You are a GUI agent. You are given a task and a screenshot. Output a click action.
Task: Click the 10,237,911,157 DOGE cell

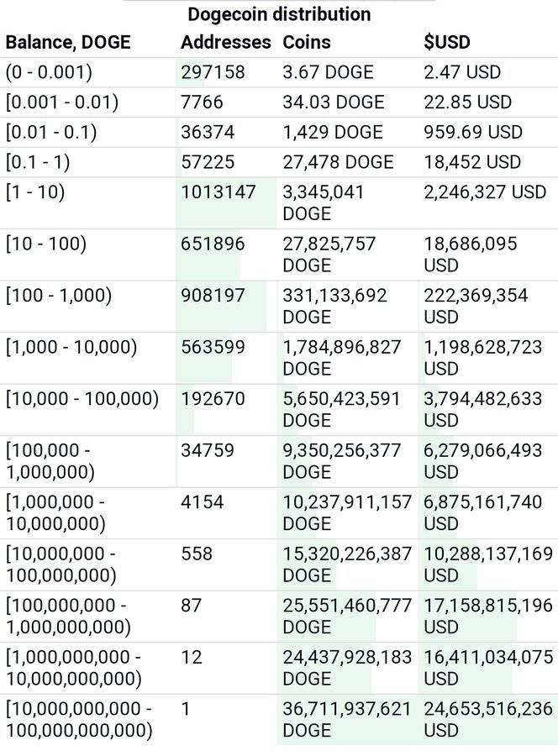click(x=347, y=512)
